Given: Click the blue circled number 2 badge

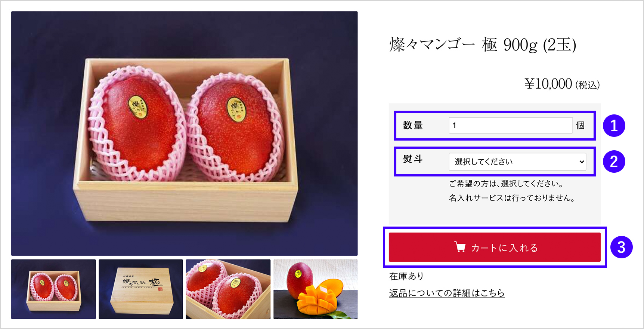Looking at the screenshot, I should (614, 162).
